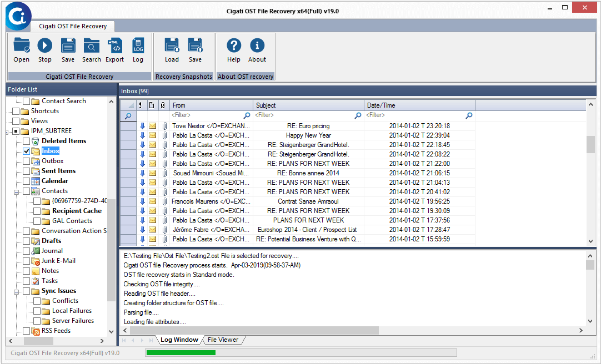
Task: Click the Subject filter magnifier icon
Action: coord(358,115)
